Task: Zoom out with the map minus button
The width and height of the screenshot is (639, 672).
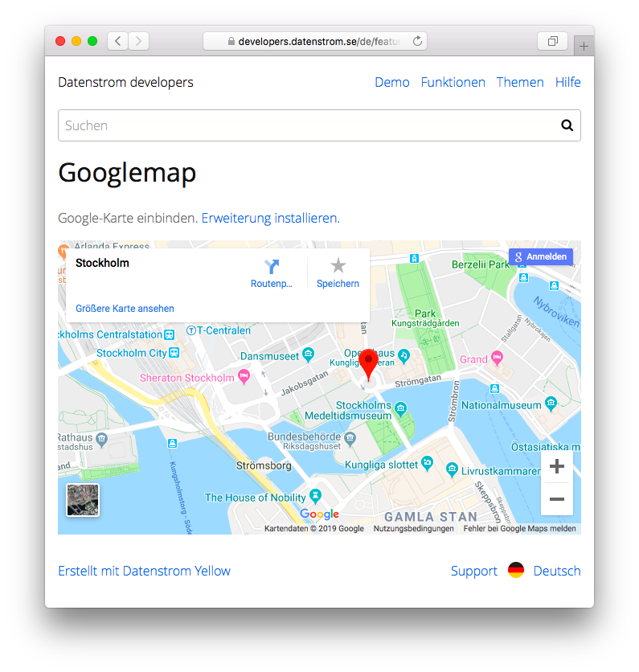Action: pyautogui.click(x=556, y=499)
